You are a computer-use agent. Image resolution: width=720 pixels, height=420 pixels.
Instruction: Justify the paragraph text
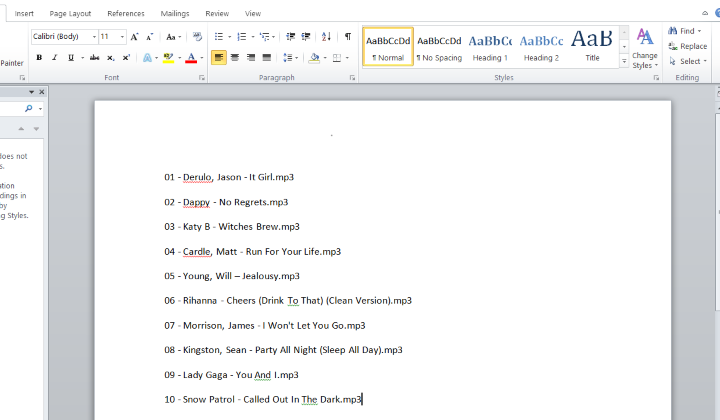click(x=267, y=58)
